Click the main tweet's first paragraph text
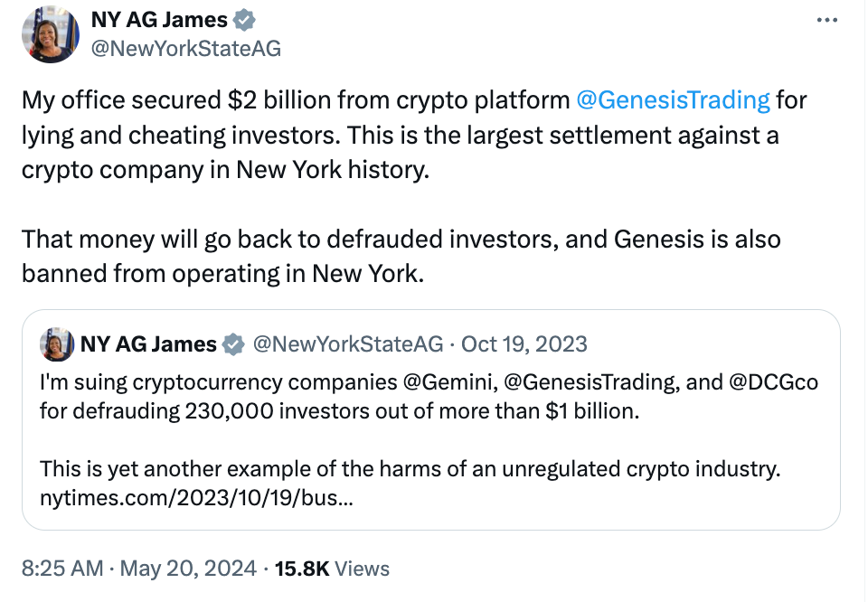The width and height of the screenshot is (868, 602). (414, 135)
